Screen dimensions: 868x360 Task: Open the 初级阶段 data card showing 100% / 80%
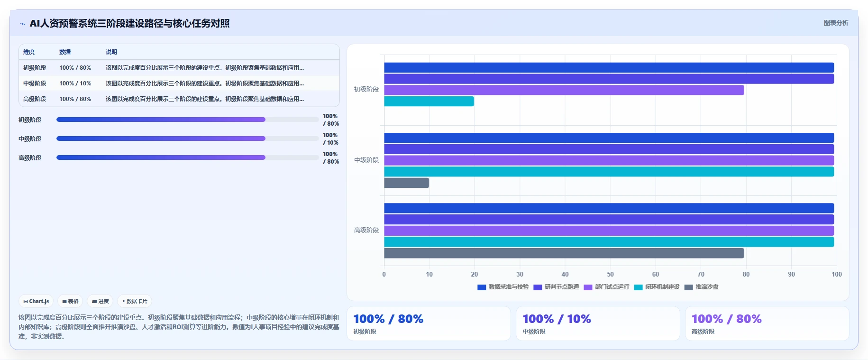click(x=429, y=323)
